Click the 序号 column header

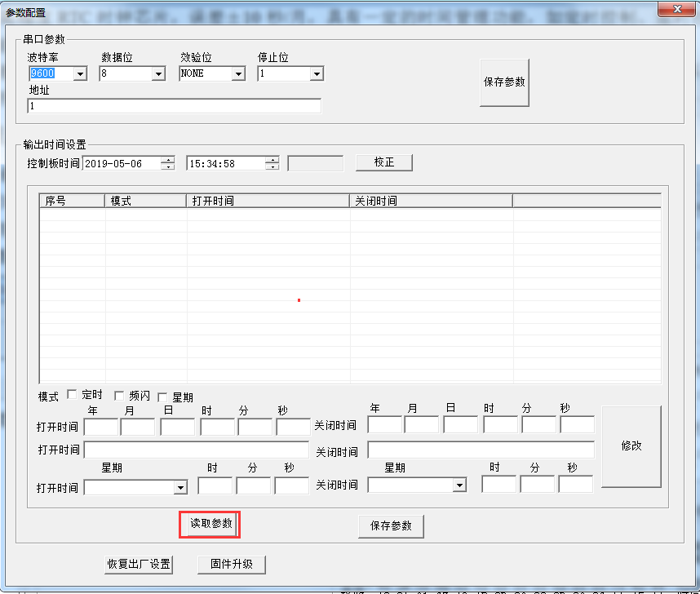(72, 201)
